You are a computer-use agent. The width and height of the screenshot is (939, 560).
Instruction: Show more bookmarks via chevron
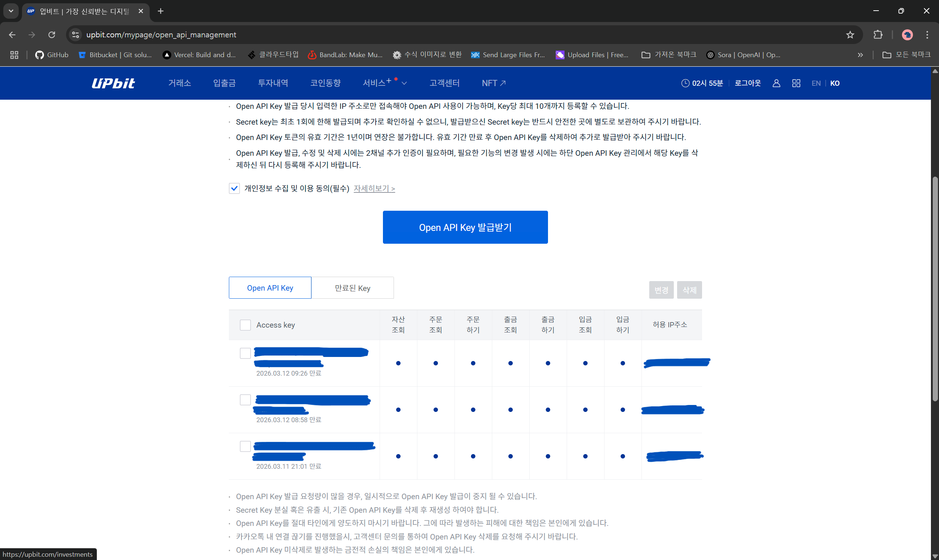(860, 55)
